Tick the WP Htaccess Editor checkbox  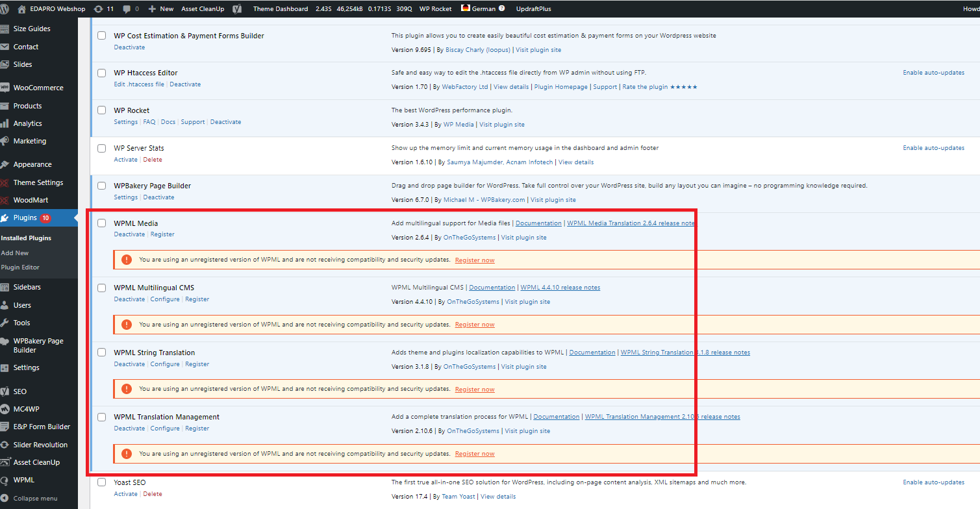click(101, 73)
